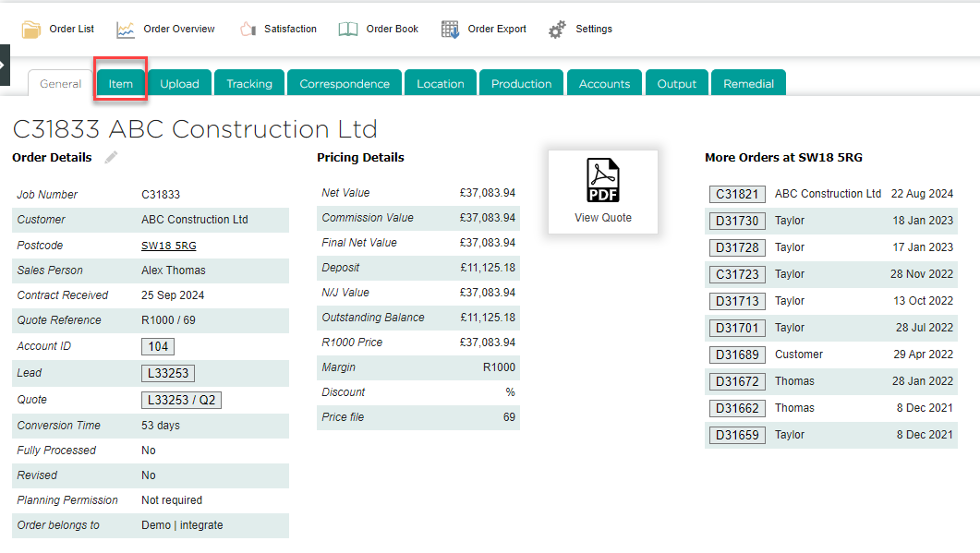Open the Order List folder icon

click(31, 30)
